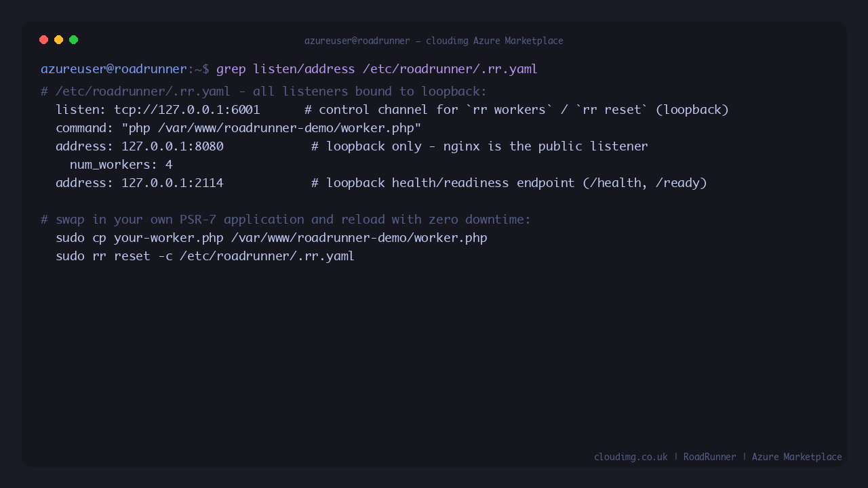Screen dimensions: 868x488
Task: Click the line 'address: 127.0.0.1:2114'
Action: pyautogui.click(x=140, y=183)
